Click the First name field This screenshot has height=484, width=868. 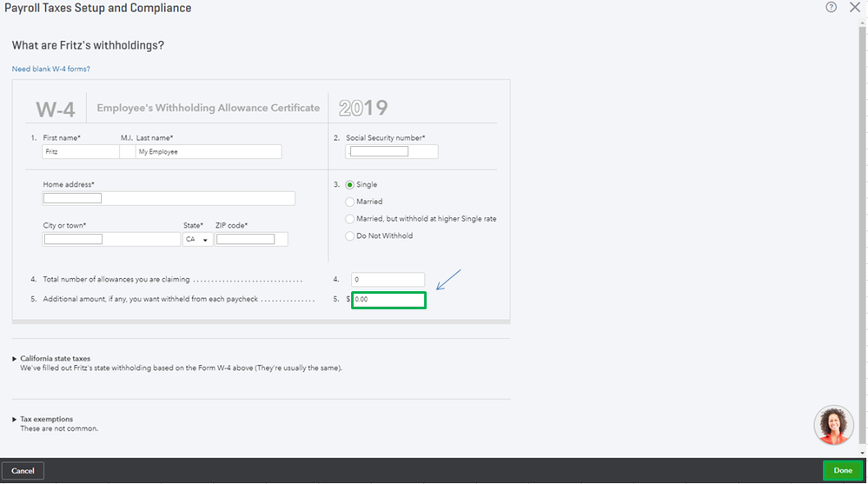[x=80, y=151]
